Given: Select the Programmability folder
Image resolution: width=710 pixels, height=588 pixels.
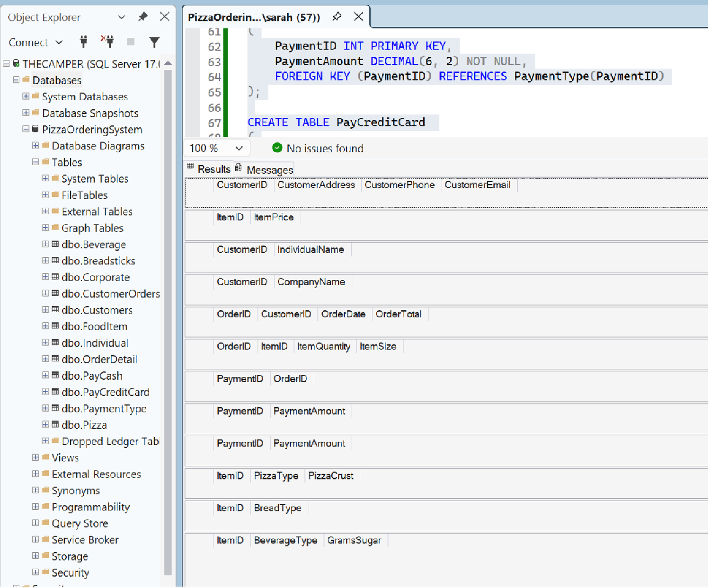Looking at the screenshot, I should pyautogui.click(x=91, y=507).
